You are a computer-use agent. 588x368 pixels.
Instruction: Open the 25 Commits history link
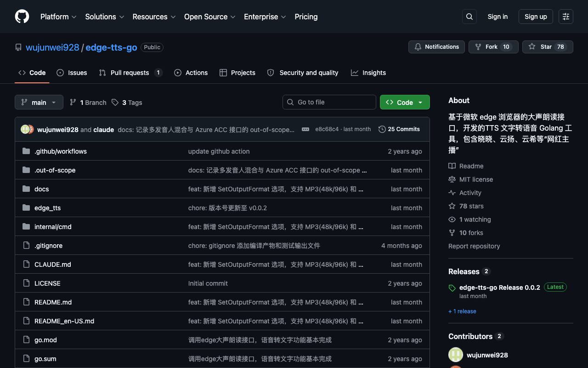click(399, 129)
